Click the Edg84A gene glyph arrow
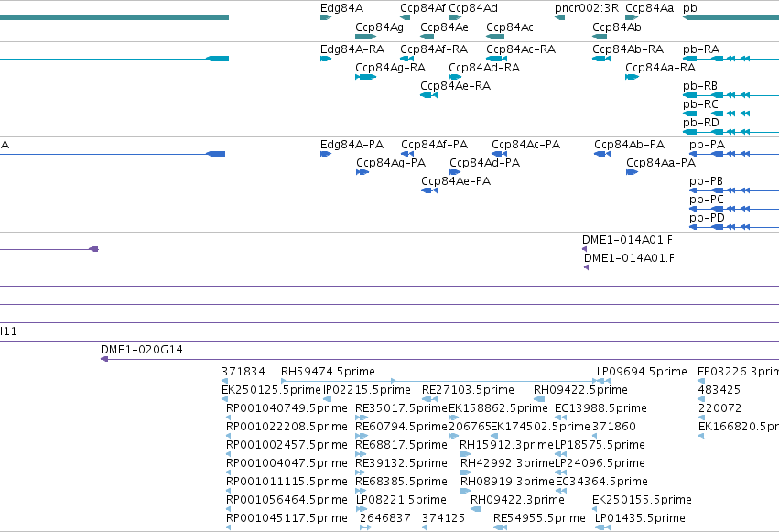The image size is (779, 532). click(326, 17)
